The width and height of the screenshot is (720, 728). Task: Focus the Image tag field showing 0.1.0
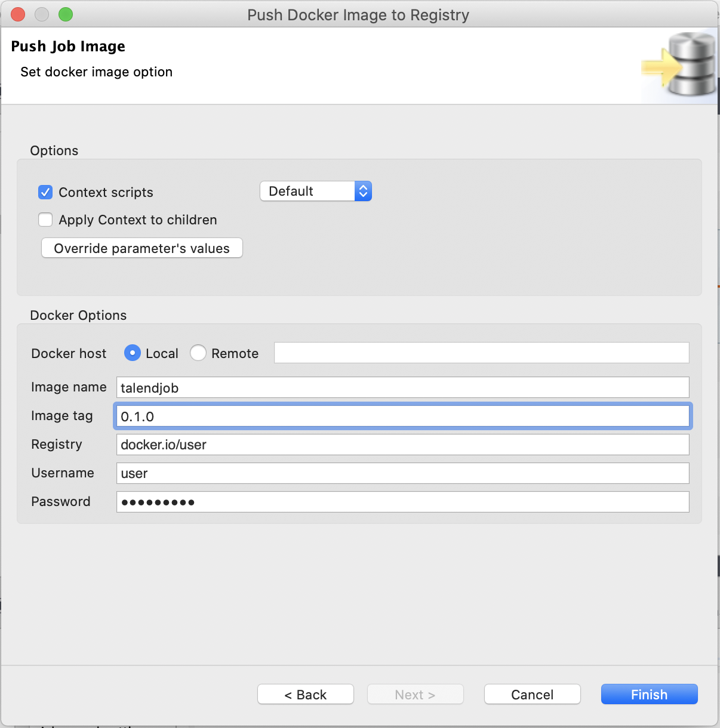coord(402,416)
